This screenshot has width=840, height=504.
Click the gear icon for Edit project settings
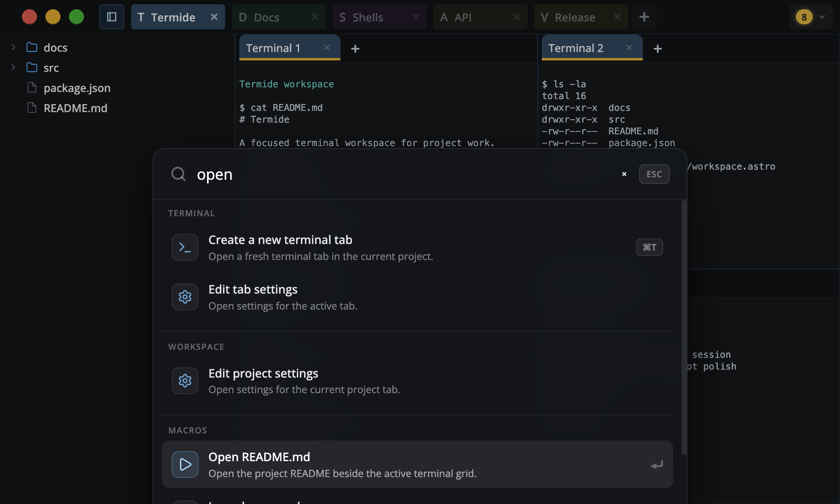[x=185, y=381]
